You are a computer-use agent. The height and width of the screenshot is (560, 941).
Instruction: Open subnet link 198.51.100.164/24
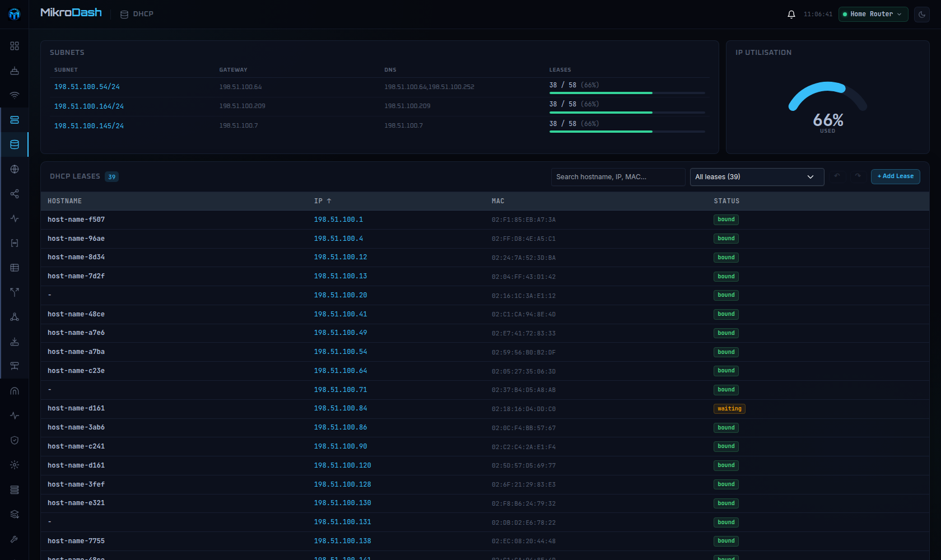(x=89, y=106)
